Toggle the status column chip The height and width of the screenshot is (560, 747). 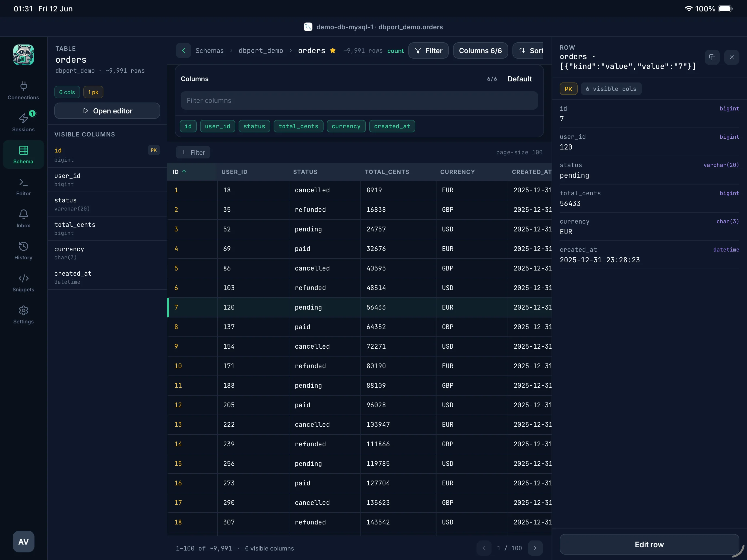pyautogui.click(x=254, y=126)
